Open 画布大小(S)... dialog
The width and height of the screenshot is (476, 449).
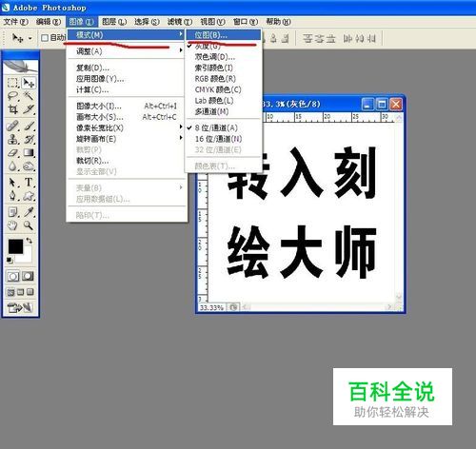(126, 117)
